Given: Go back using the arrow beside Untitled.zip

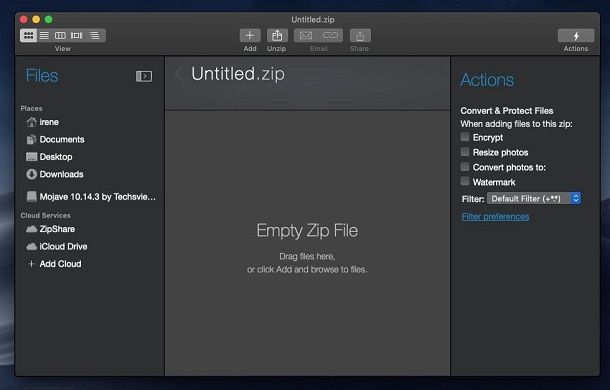Looking at the screenshot, I should click(179, 73).
